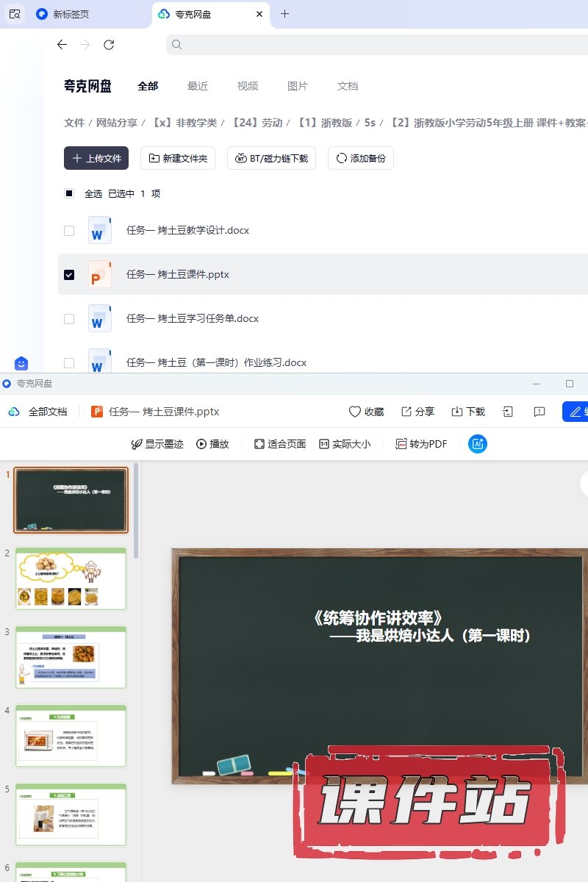Screen dimensions: 588x882
Task: Check the 烤土豆教学设计.docx checkbox
Action: coord(69,231)
